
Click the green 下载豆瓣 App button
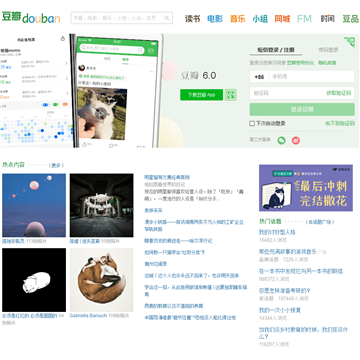pyautogui.click(x=201, y=95)
